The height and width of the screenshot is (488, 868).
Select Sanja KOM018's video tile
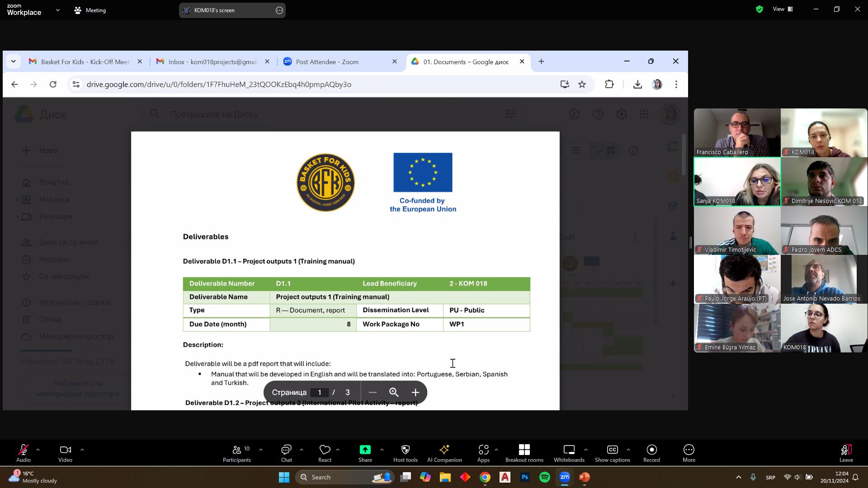[737, 182]
